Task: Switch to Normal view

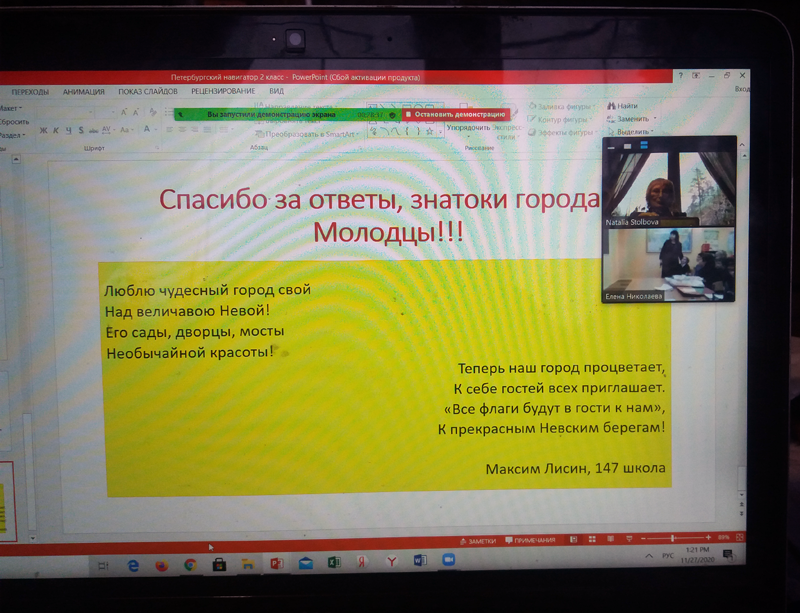Action: (x=573, y=539)
